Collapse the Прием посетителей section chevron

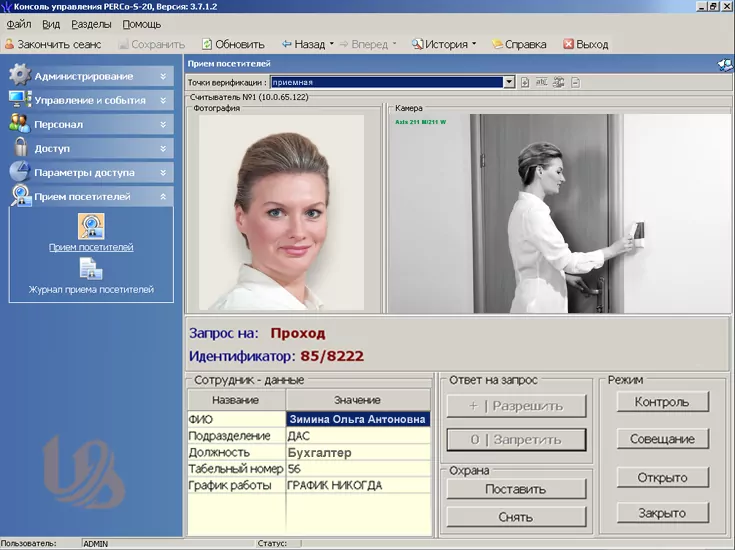(x=163, y=197)
